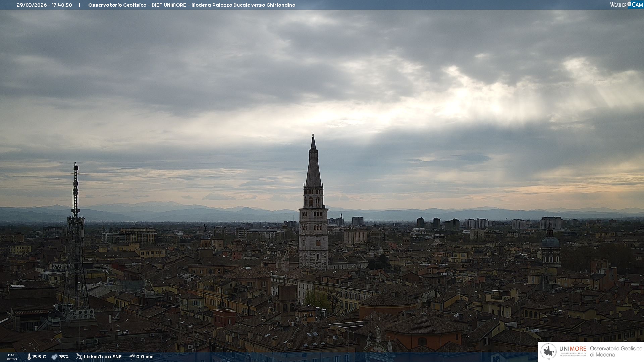644x362 pixels.
Task: Click the 15.5 C temperature reading
Action: [39, 357]
